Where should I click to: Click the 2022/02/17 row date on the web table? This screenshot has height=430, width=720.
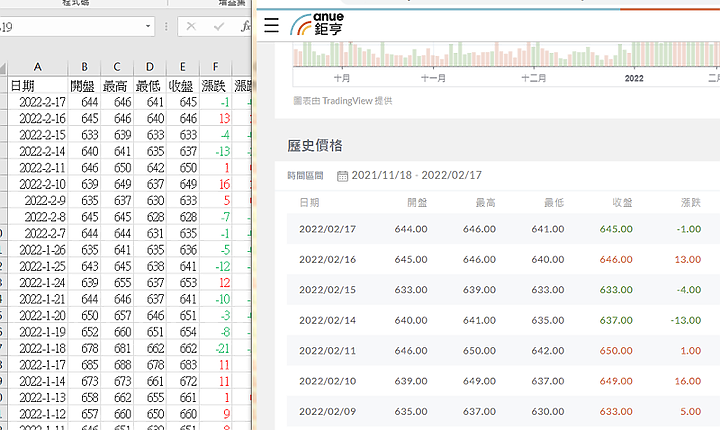coord(327,229)
